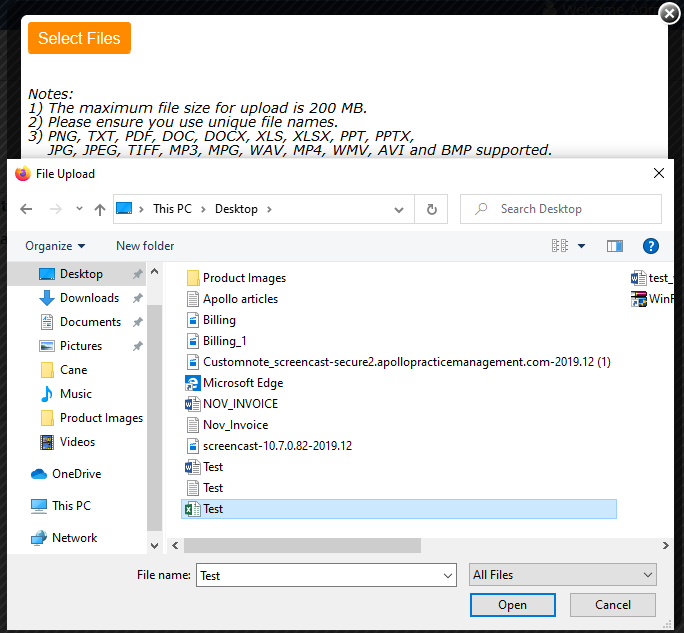This screenshot has height=633, width=684.
Task: Select the NOV_INVOICE Word document
Action: point(240,404)
